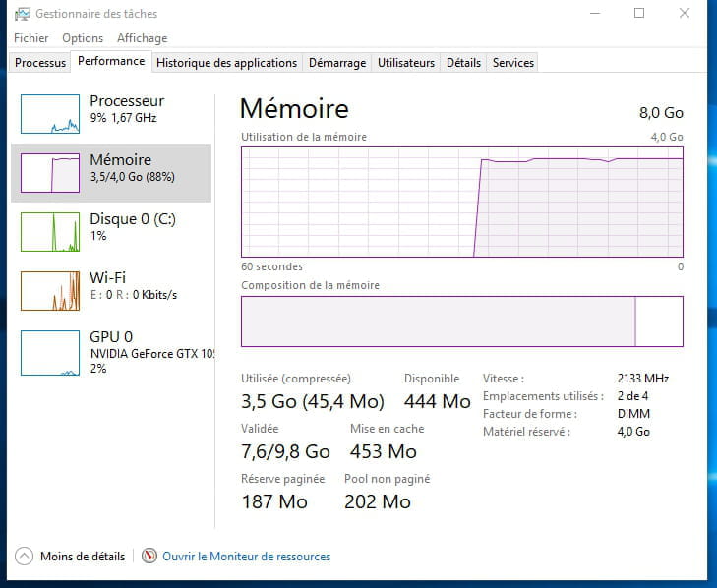This screenshot has height=588, width=717.
Task: Switch to the Démarrage tab
Action: pyautogui.click(x=336, y=63)
